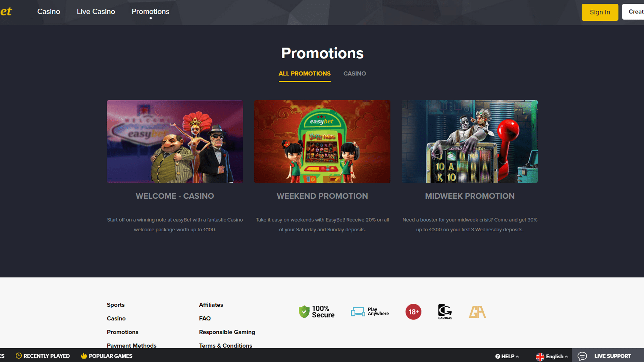The image size is (644, 362).
Task: Open the Weekend Promotion image
Action: [322, 141]
